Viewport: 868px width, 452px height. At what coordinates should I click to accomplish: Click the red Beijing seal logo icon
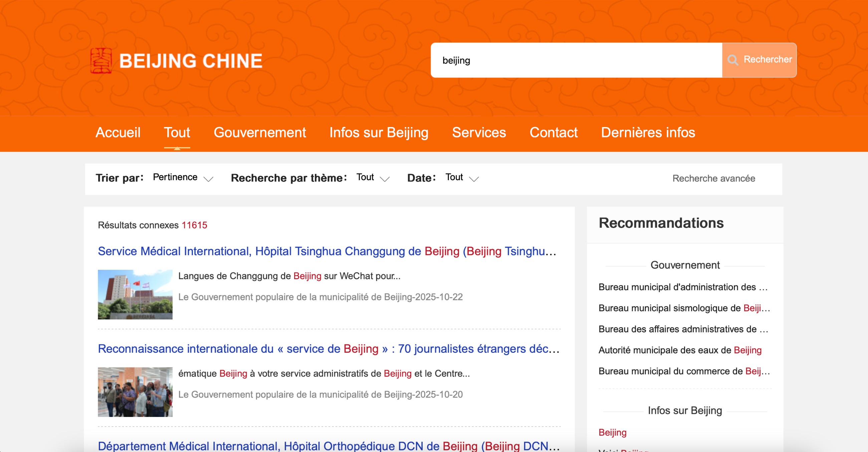101,61
